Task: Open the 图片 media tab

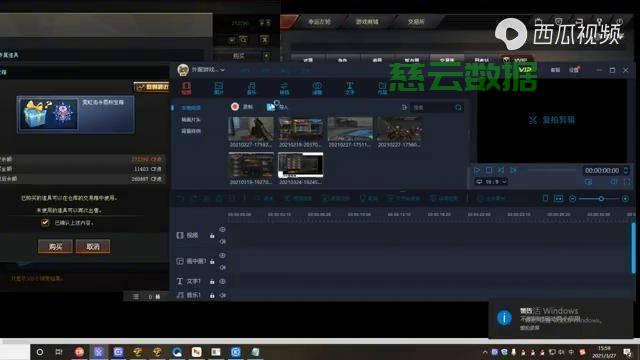Action: click(219, 88)
